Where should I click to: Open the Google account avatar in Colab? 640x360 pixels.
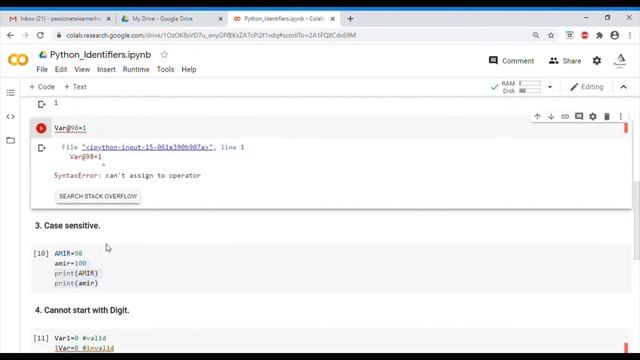[x=620, y=60]
